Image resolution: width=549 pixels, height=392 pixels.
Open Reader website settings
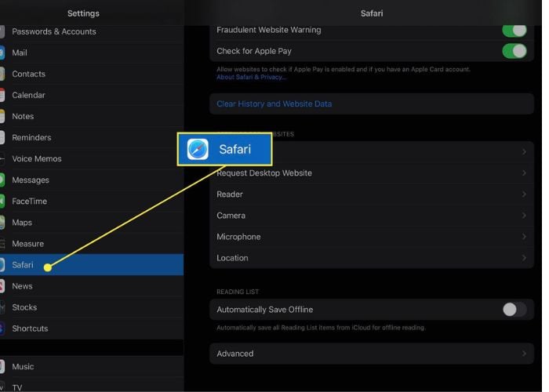pyautogui.click(x=372, y=194)
